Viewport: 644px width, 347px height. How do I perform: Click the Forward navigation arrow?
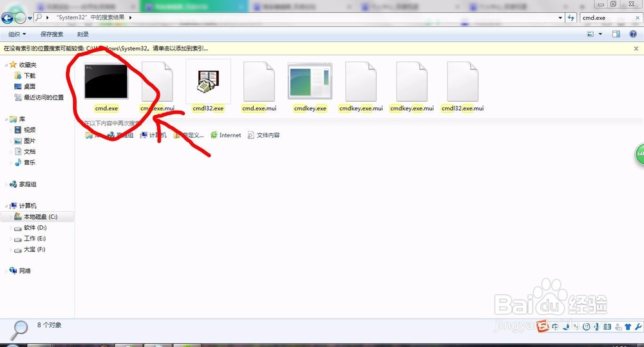[x=20, y=18]
